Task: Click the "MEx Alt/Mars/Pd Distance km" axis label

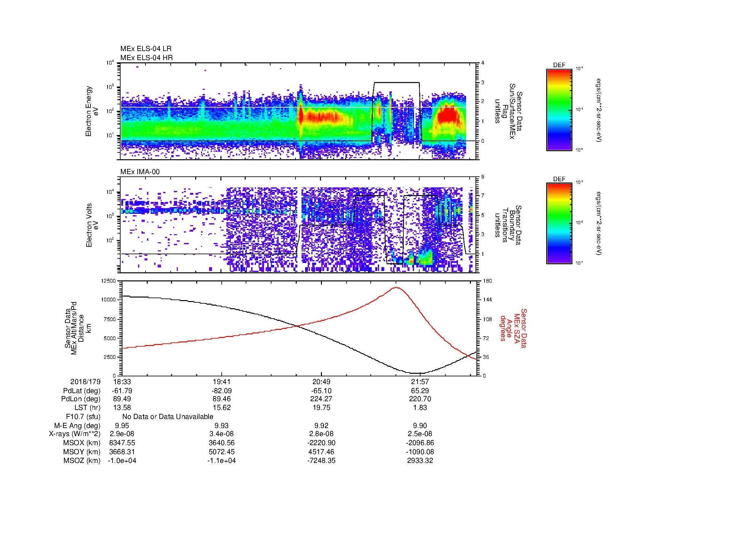Action: (78, 328)
